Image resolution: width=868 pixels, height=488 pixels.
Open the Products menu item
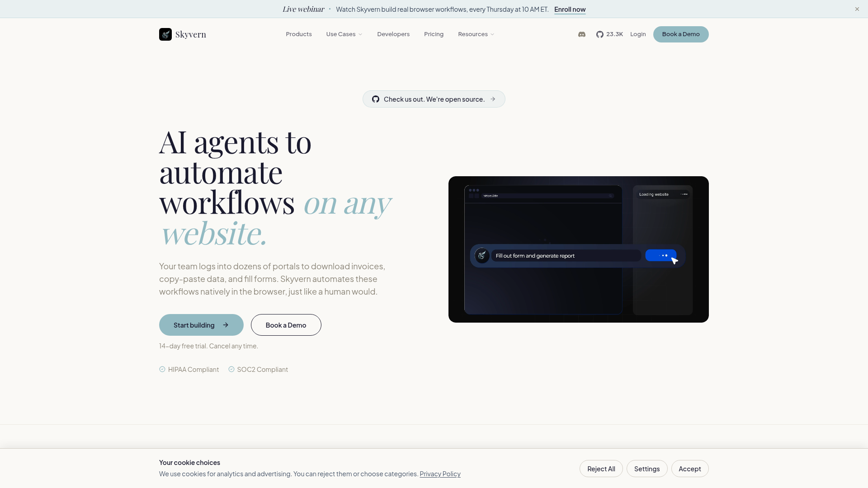(x=299, y=34)
